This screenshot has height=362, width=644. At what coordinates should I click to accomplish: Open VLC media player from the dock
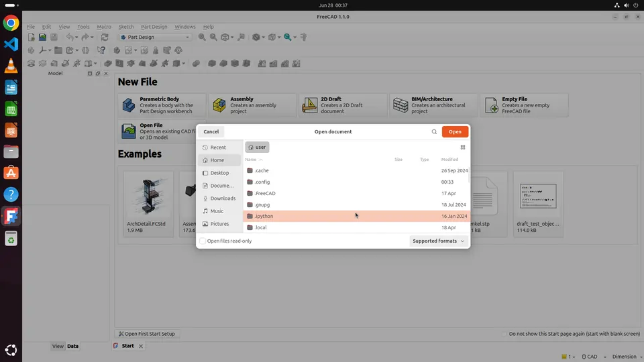pyautogui.click(x=11, y=66)
